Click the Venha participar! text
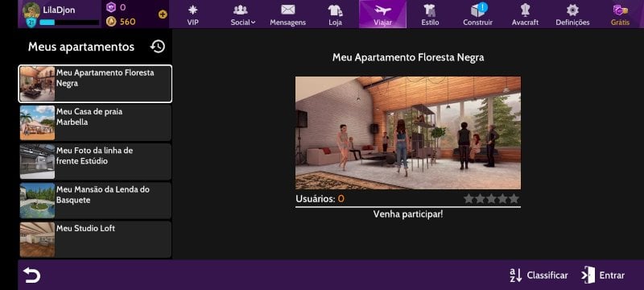 pos(408,214)
